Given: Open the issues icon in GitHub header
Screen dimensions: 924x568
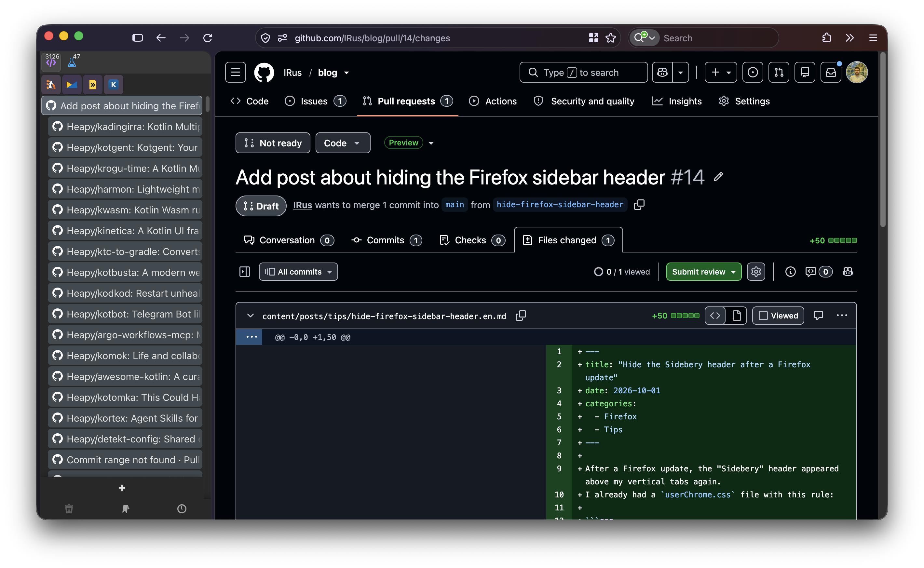Looking at the screenshot, I should pyautogui.click(x=753, y=72).
